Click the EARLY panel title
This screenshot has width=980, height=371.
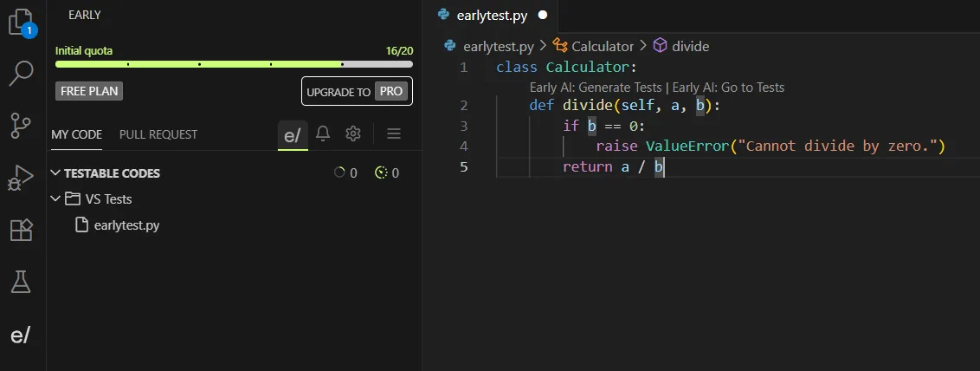[x=84, y=15]
